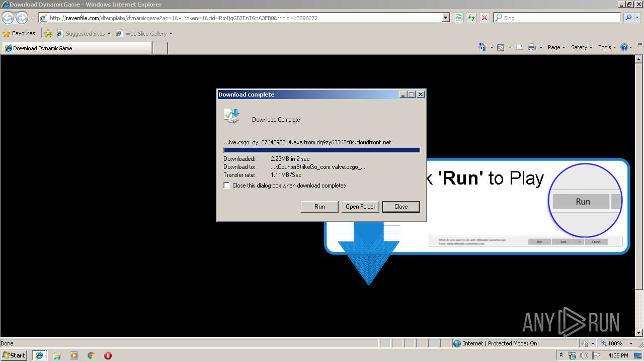Open the Home button dropdown arrow
The height and width of the screenshot is (362, 644).
coord(491,47)
